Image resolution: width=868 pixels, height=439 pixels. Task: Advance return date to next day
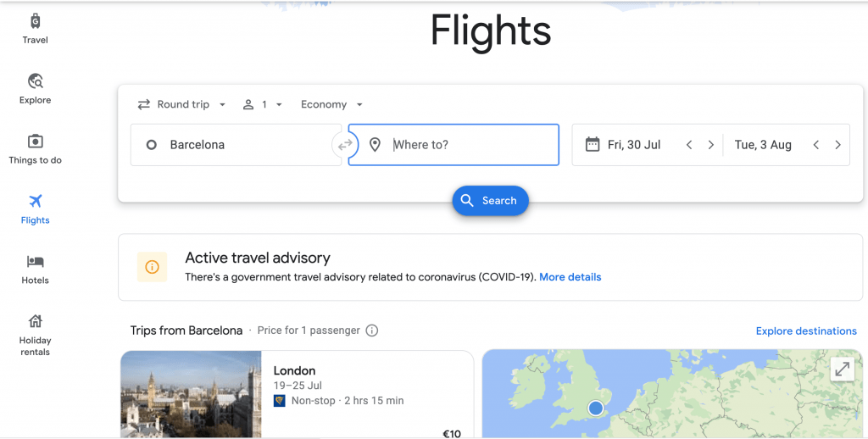(837, 145)
